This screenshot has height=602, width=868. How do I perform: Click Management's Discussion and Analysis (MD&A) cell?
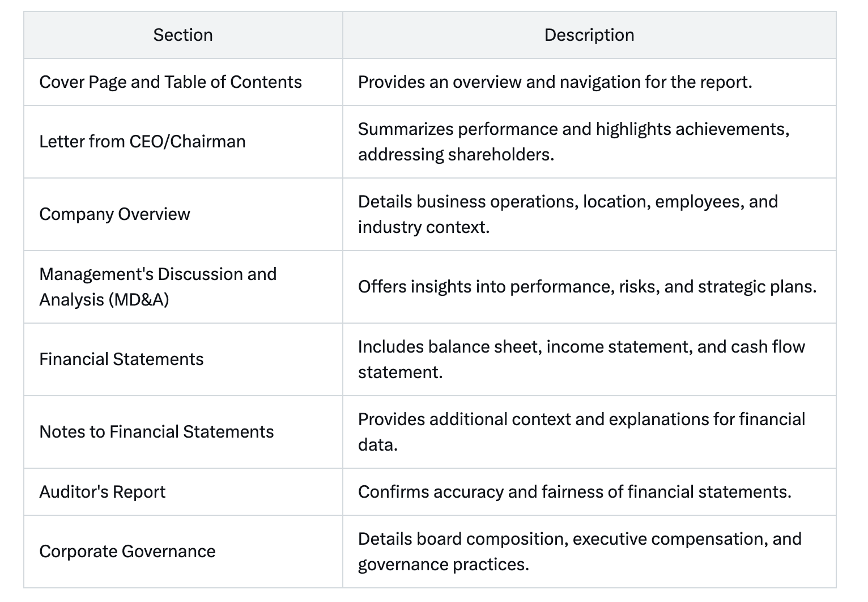coord(183,287)
